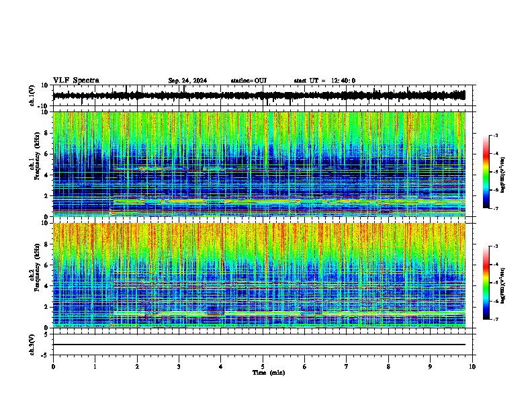Click time axis tick label "5"
532x411 pixels.
263,367
